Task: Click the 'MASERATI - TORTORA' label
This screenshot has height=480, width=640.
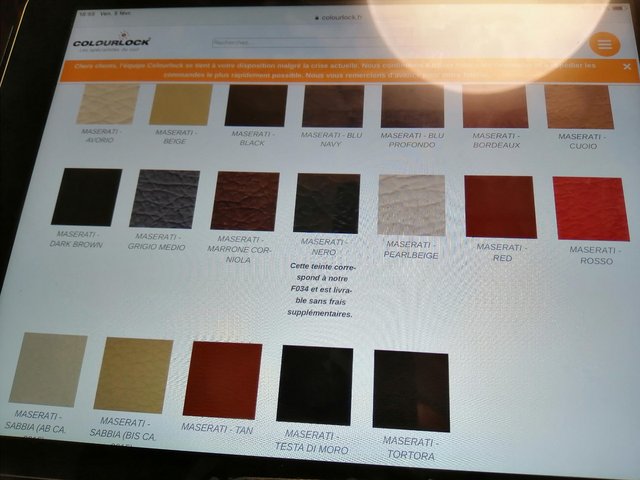Action: coord(411,448)
